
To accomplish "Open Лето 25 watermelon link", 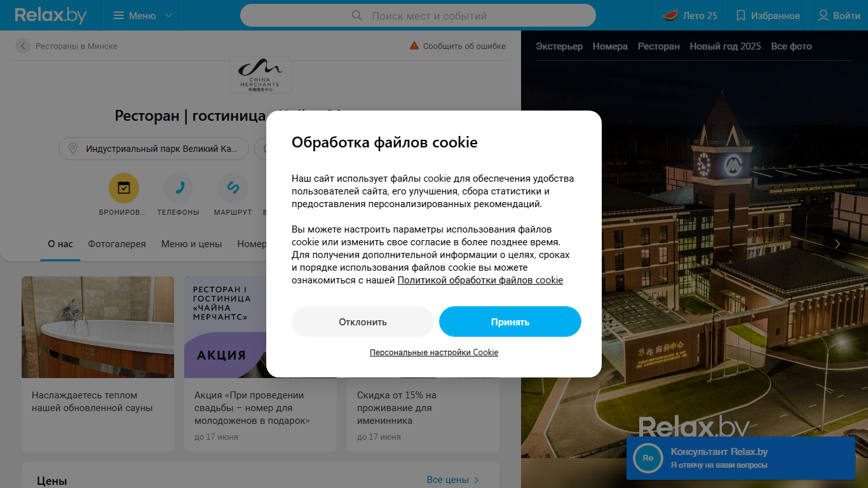I will [x=690, y=15].
